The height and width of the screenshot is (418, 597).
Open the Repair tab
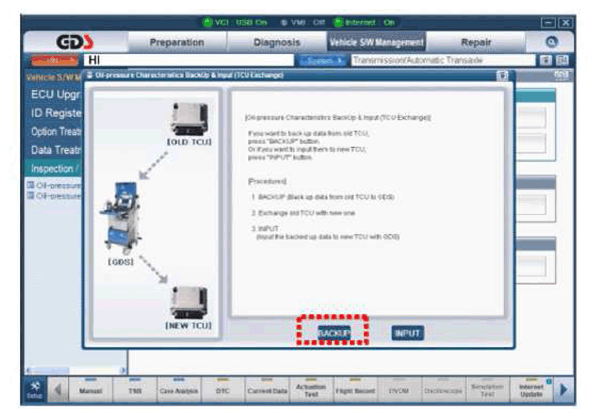[x=476, y=42]
